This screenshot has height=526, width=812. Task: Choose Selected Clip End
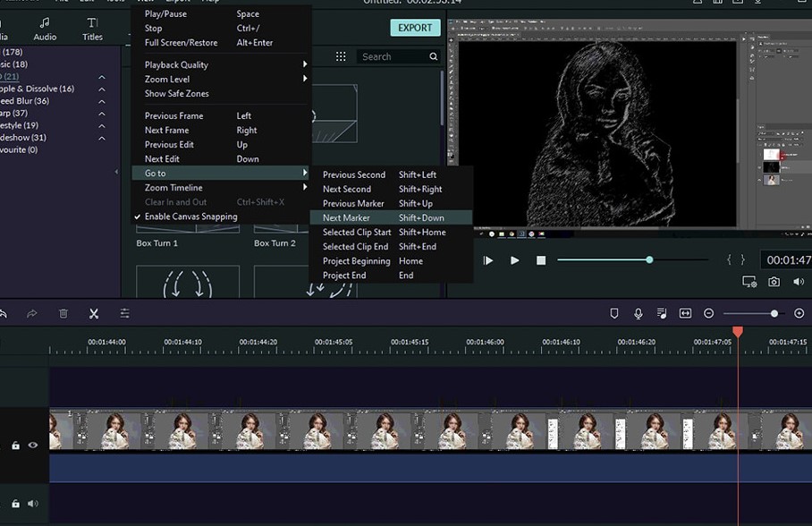click(x=391, y=247)
